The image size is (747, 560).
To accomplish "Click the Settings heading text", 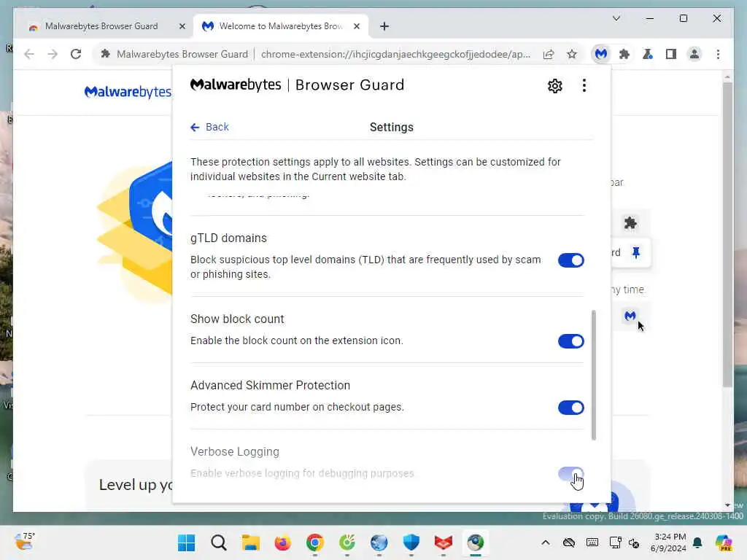I will tap(392, 127).
